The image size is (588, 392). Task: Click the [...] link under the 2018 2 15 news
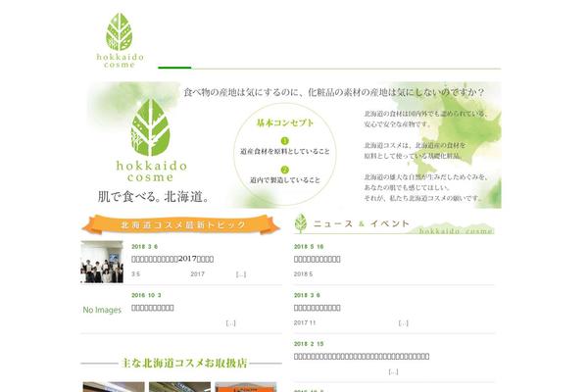[x=393, y=371]
